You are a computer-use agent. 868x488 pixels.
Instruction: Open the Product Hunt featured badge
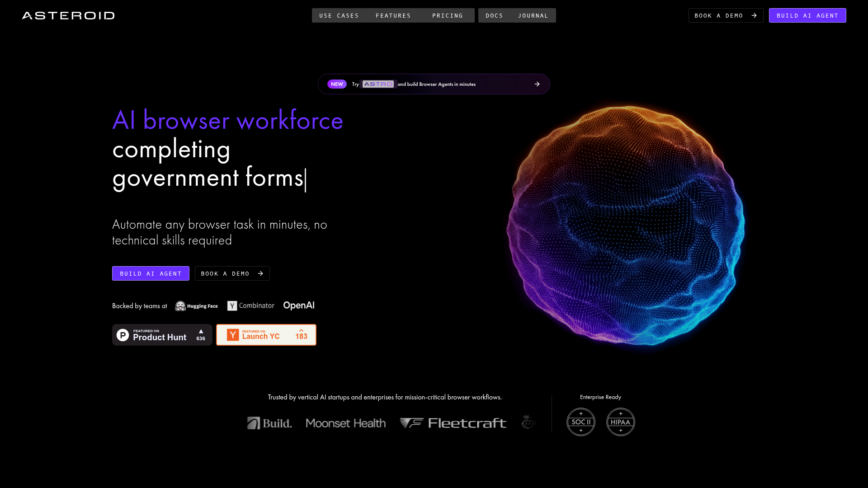click(162, 335)
